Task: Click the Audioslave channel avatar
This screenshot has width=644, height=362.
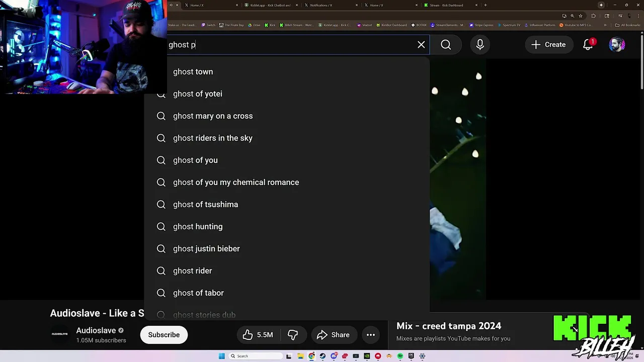Action: (x=59, y=334)
